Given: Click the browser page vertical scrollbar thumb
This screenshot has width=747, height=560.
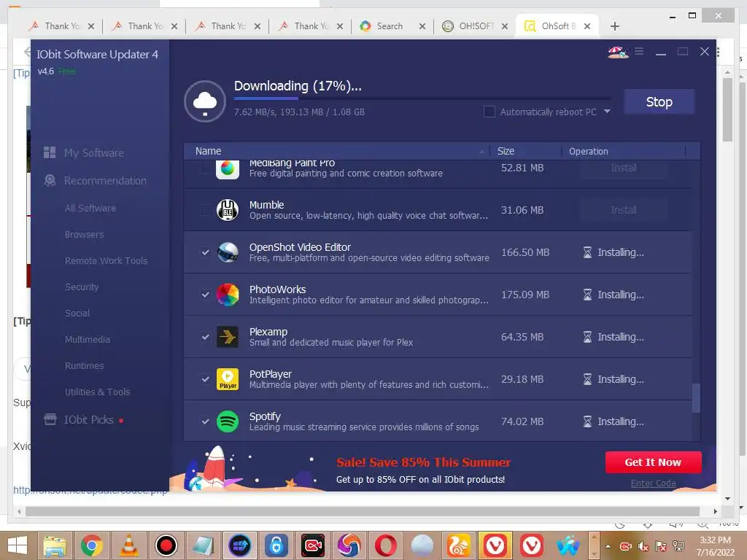Looking at the screenshot, I should (x=727, y=109).
